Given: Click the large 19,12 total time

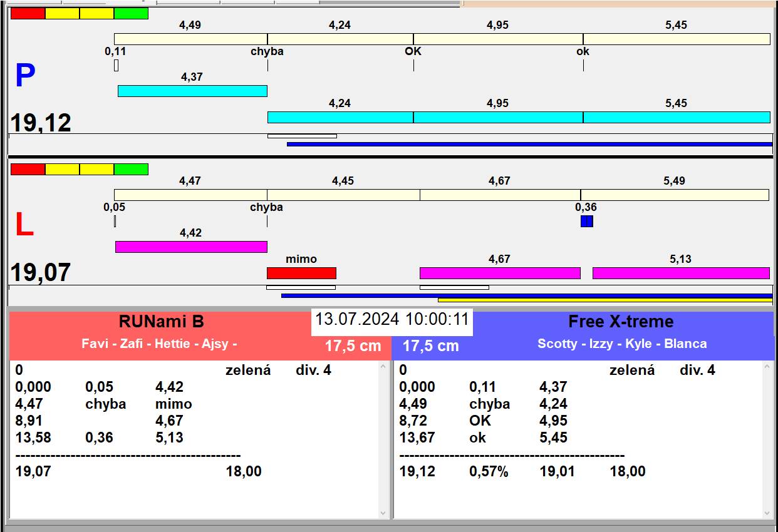Looking at the screenshot, I should [41, 123].
